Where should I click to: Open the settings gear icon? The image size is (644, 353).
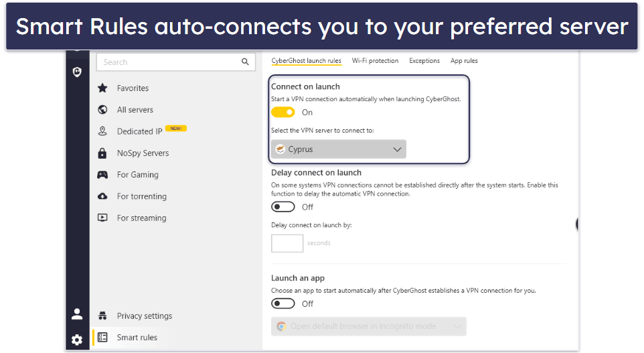click(x=77, y=340)
